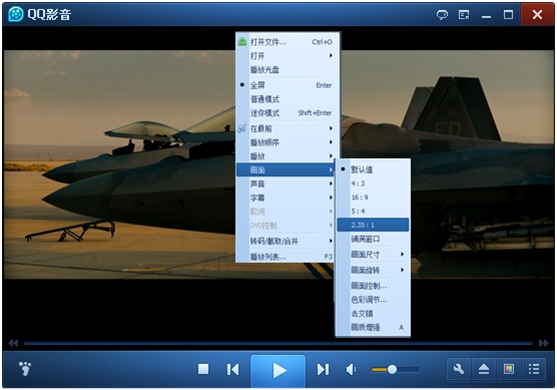
Task: Open the wrench toolbox icon
Action: point(459,369)
